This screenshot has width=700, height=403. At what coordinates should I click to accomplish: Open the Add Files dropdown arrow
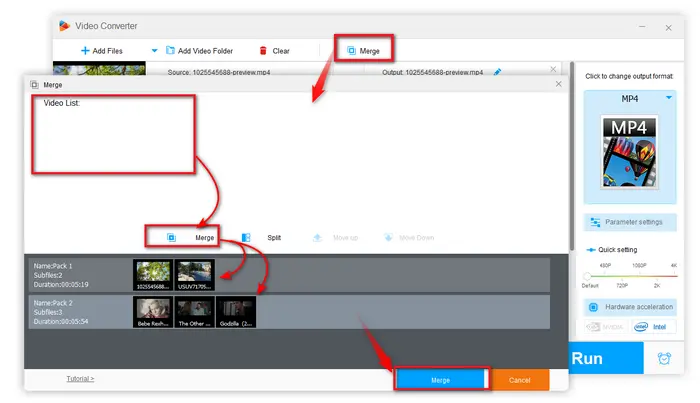[154, 50]
